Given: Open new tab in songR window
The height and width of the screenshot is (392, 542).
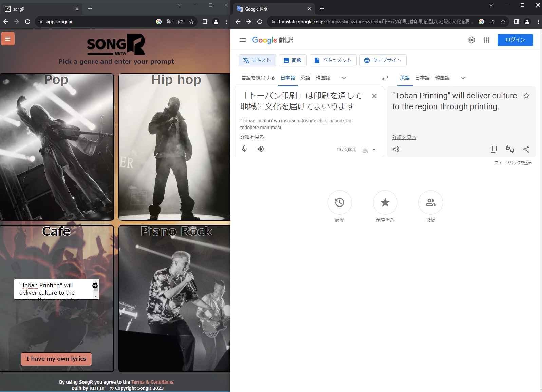Looking at the screenshot, I should 90,9.
